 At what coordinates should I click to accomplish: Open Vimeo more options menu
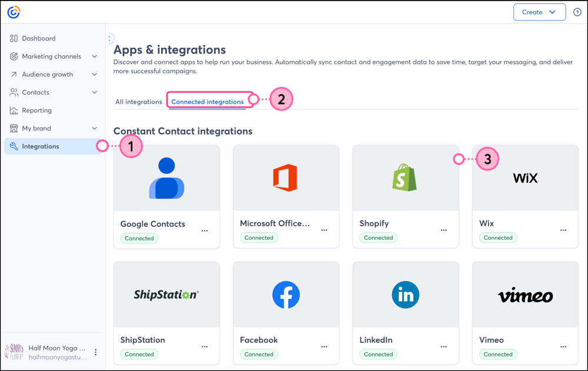tap(563, 347)
